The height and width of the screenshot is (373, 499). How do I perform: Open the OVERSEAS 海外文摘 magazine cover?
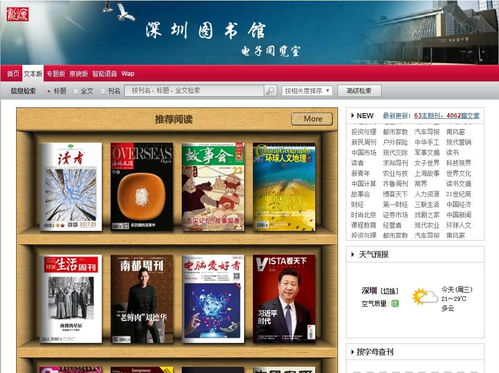point(142,187)
